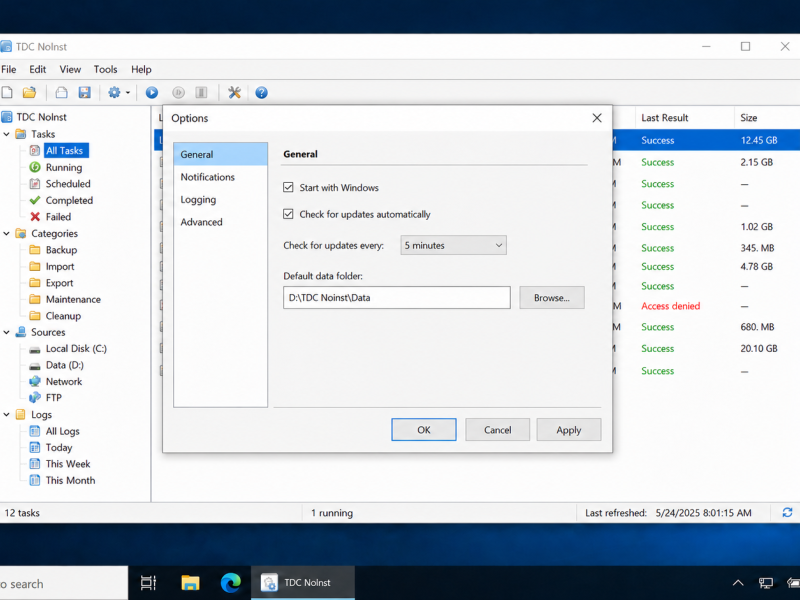Select Local Disk (C:) source
Viewport: 800px width, 600px height.
pyautogui.click(x=76, y=348)
